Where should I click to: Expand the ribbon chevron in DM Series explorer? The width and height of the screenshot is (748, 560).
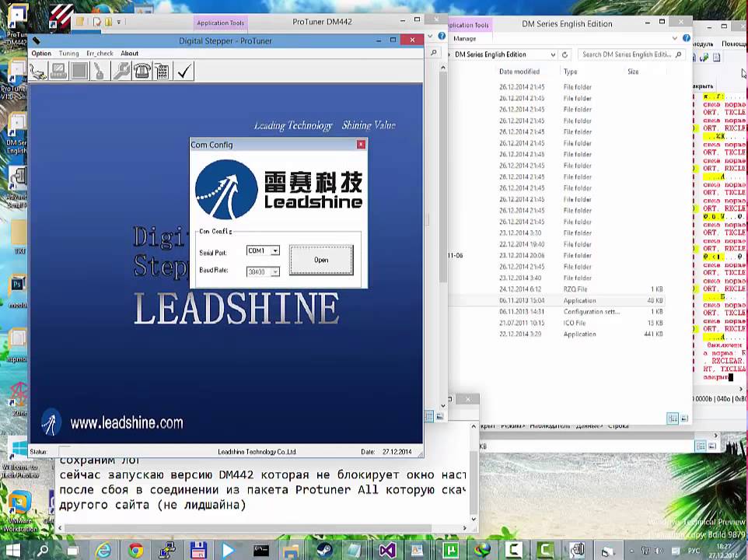[675, 38]
